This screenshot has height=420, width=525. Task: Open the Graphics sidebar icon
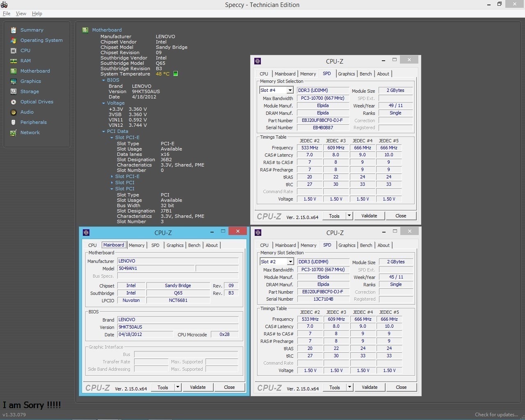pyautogui.click(x=14, y=81)
